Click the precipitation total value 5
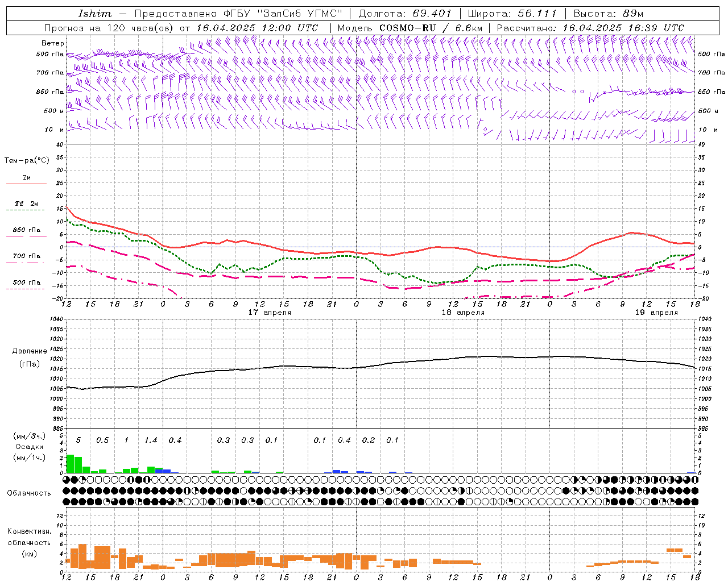This screenshot has height=582, width=728. (x=78, y=440)
